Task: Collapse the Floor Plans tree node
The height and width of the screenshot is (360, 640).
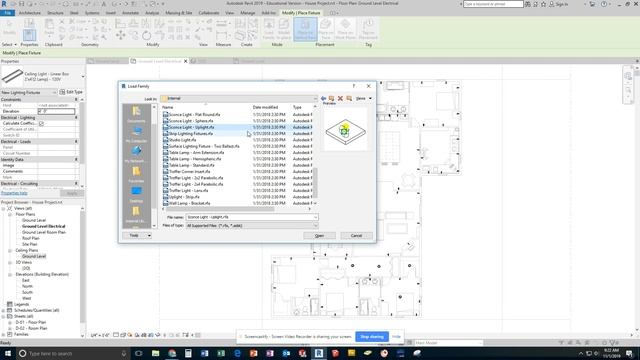Action: point(10,214)
